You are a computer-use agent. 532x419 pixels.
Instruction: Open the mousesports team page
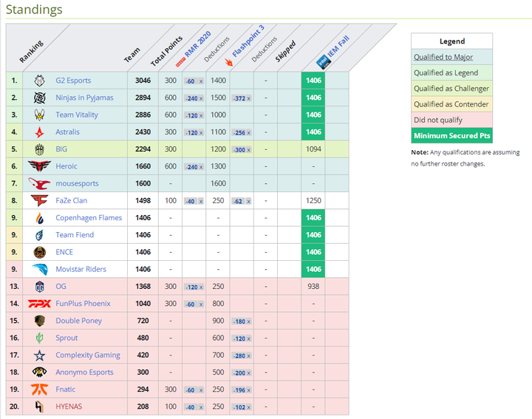point(77,183)
